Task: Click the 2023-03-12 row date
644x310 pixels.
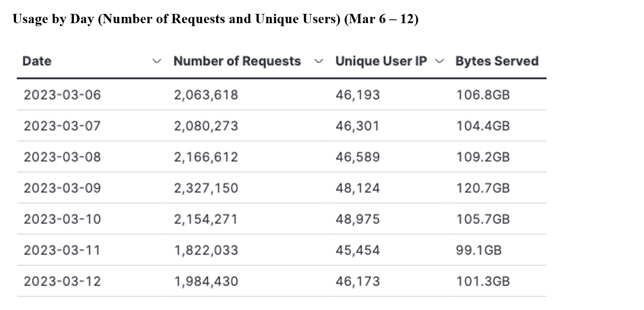Action: 62,281
